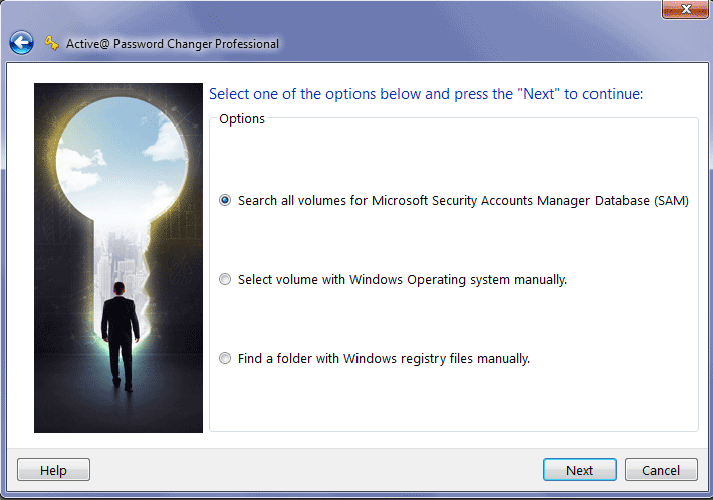Click the Options group label
The height and width of the screenshot is (500, 713).
coord(242,118)
